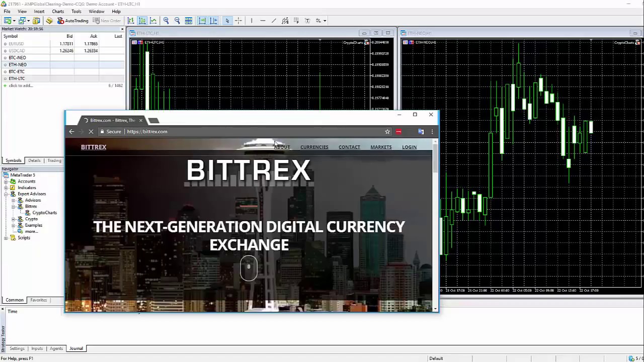This screenshot has width=644, height=362.
Task: Toggle AutoTrading on the toolbar
Action: coord(72,21)
